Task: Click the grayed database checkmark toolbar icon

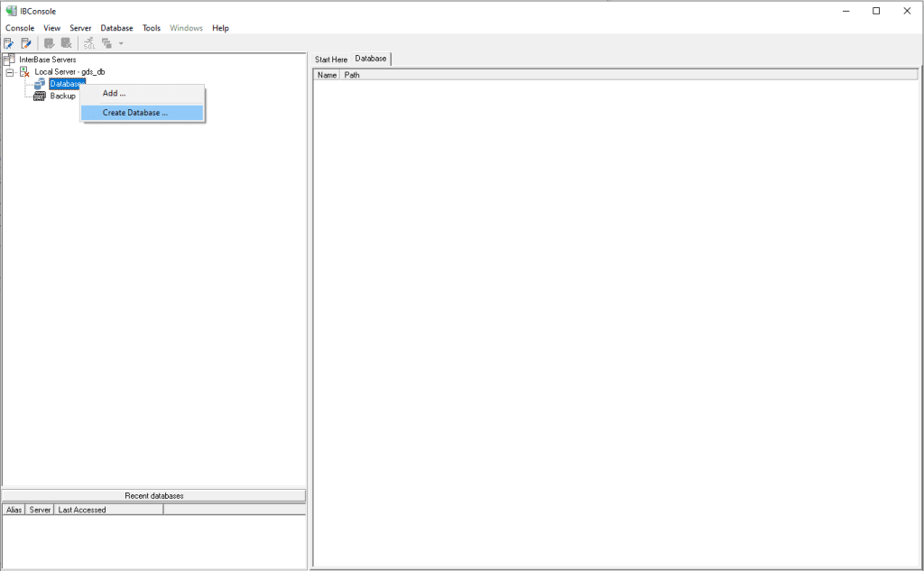Action: click(49, 43)
